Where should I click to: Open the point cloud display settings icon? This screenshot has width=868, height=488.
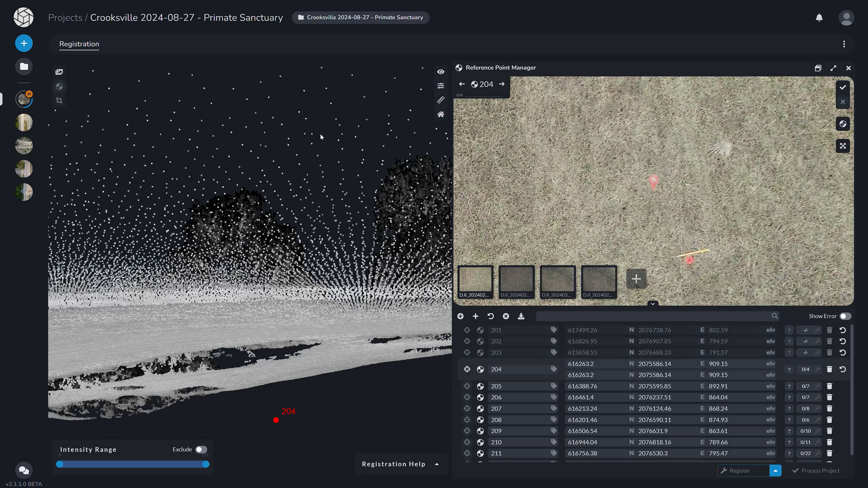(x=441, y=86)
